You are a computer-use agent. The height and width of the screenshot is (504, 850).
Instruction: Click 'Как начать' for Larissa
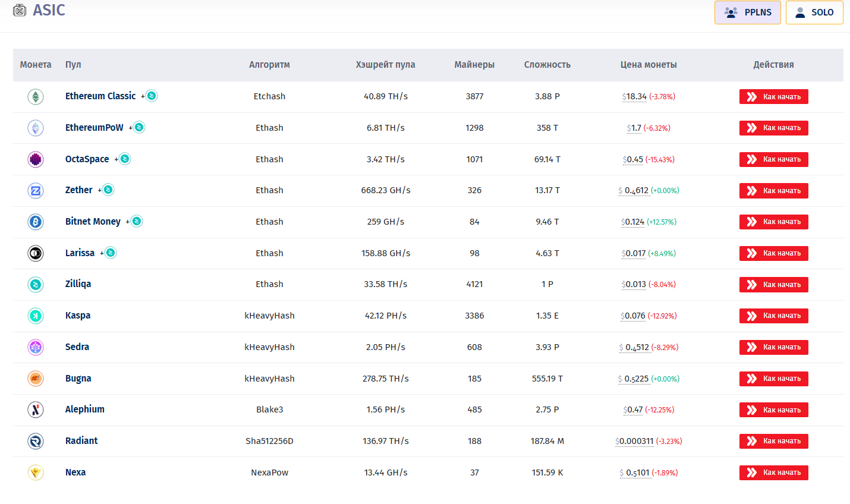(774, 253)
